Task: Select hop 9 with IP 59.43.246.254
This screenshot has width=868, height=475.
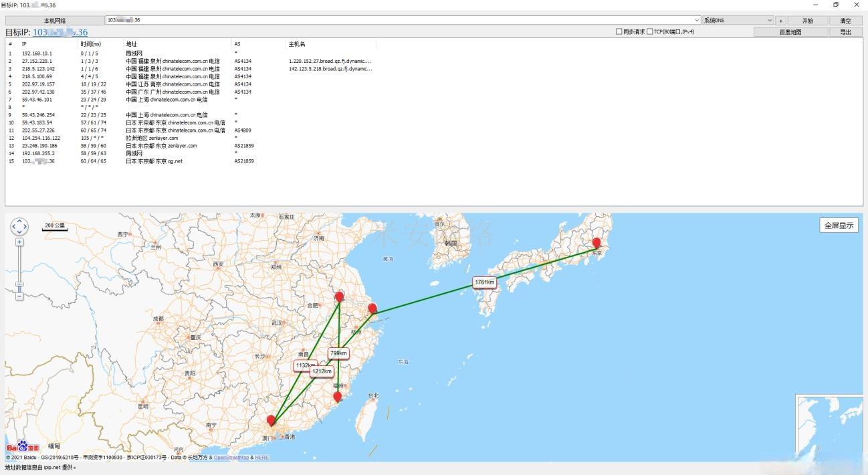Action: (x=191, y=115)
